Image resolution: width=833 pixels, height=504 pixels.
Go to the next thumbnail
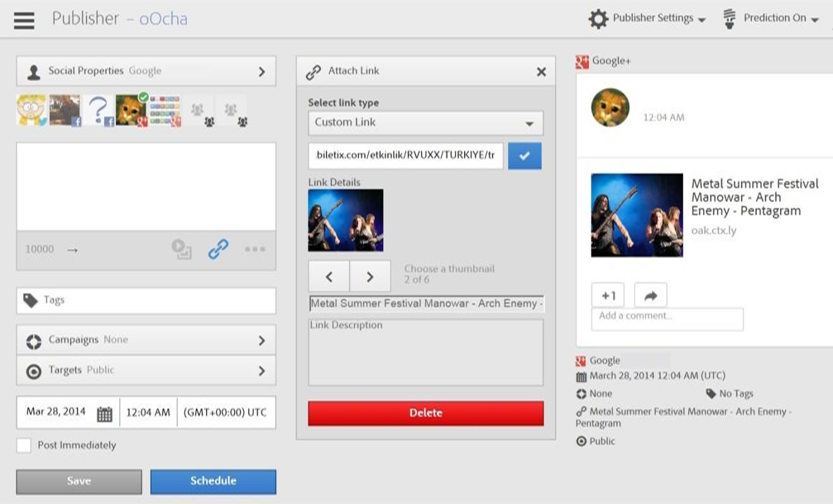pyautogui.click(x=370, y=277)
